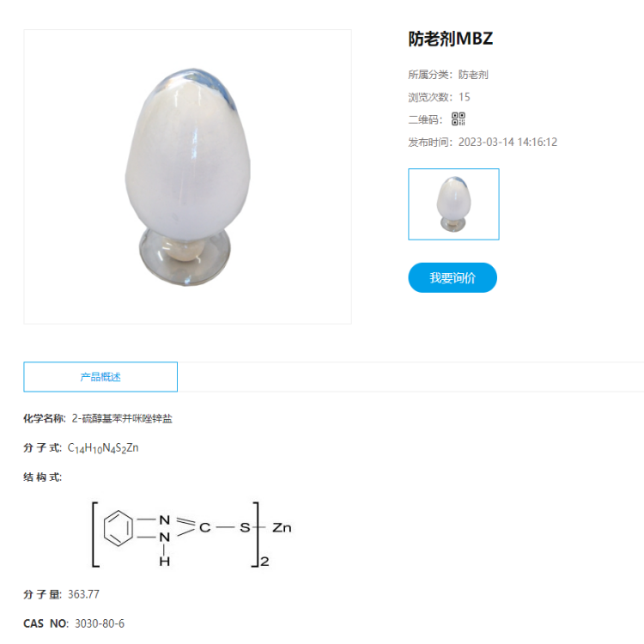The height and width of the screenshot is (644, 644).
Task: Switch to the 产品概述 tab
Action: (100, 377)
